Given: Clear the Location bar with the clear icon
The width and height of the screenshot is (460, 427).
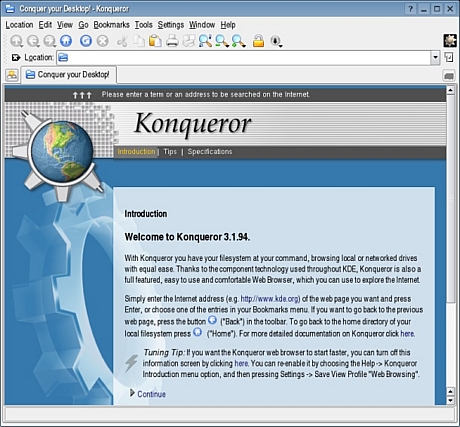Looking at the screenshot, I should click(16, 58).
